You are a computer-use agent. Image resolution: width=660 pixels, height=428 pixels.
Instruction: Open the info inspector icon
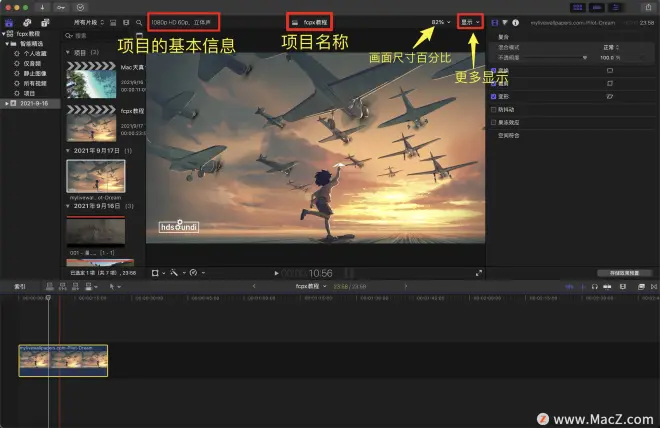(515, 23)
